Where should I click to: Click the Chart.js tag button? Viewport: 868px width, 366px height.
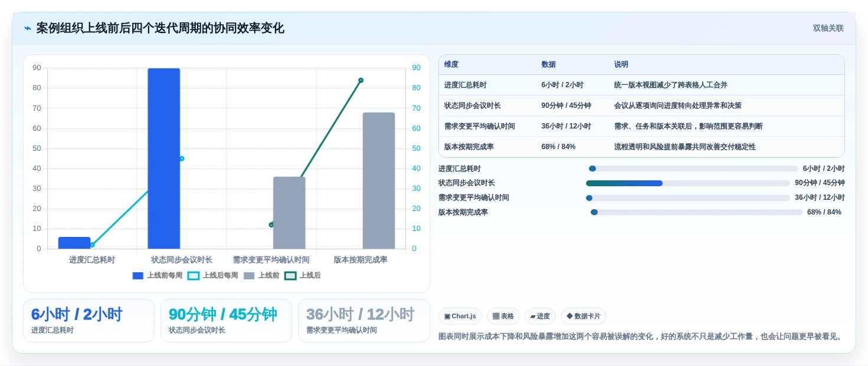pyautogui.click(x=460, y=316)
